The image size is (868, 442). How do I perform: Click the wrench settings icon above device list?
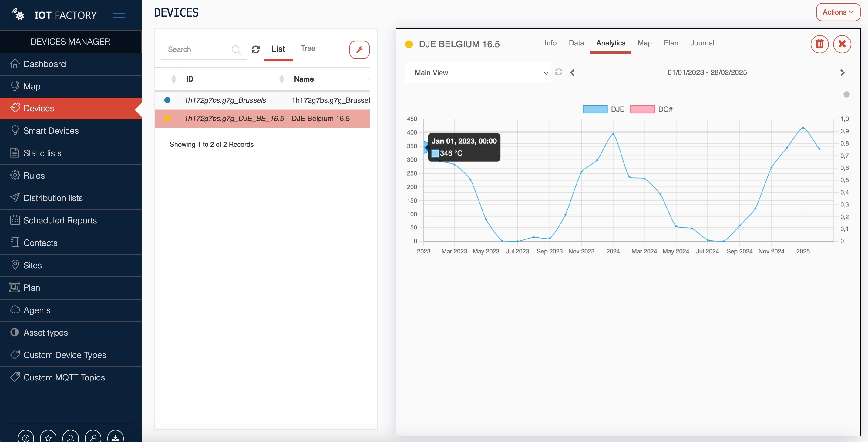point(359,49)
